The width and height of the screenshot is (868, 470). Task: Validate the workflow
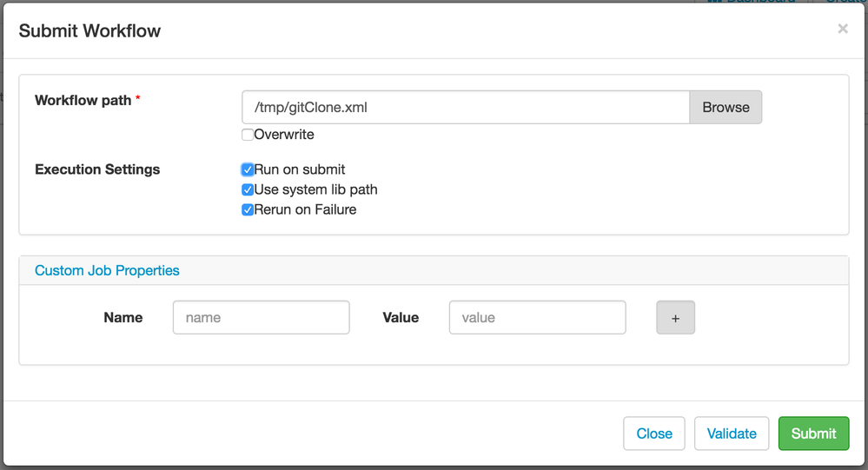coord(732,434)
